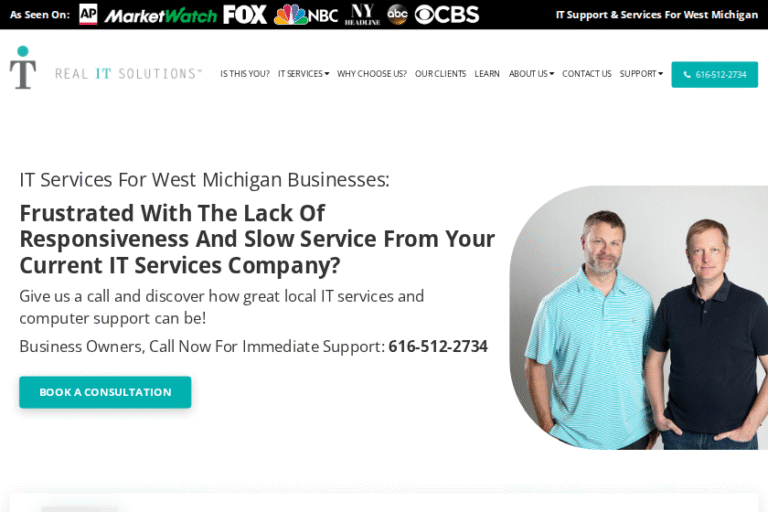This screenshot has height=512, width=768.
Task: Click the photo of two men
Action: pyautogui.click(x=639, y=317)
